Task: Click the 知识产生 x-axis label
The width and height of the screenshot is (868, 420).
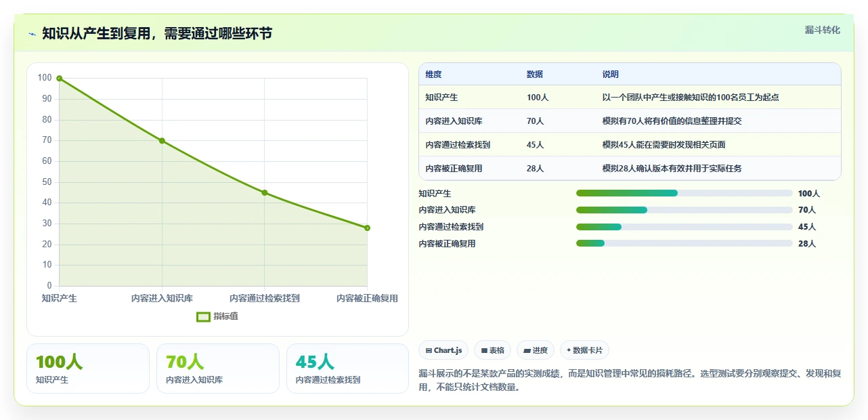Action: [x=60, y=298]
